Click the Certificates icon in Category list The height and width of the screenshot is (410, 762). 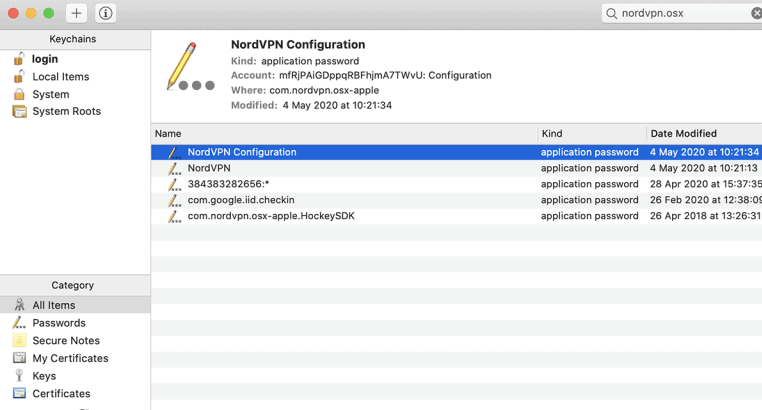pyautogui.click(x=19, y=393)
